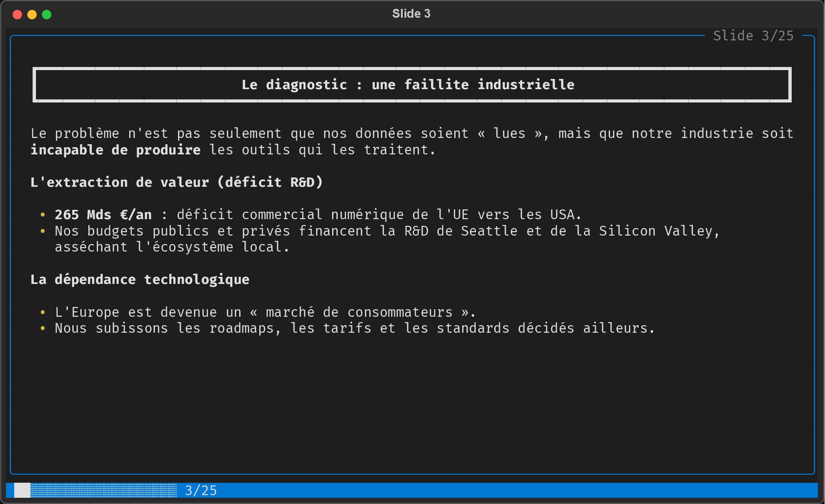Click the Slide 3/25 label at top right
This screenshot has height=504, width=825.
753,36
